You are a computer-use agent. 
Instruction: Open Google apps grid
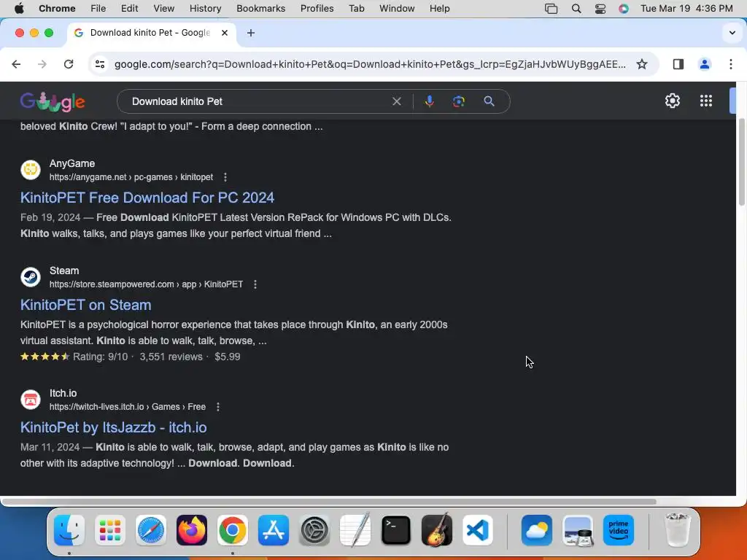(706, 101)
